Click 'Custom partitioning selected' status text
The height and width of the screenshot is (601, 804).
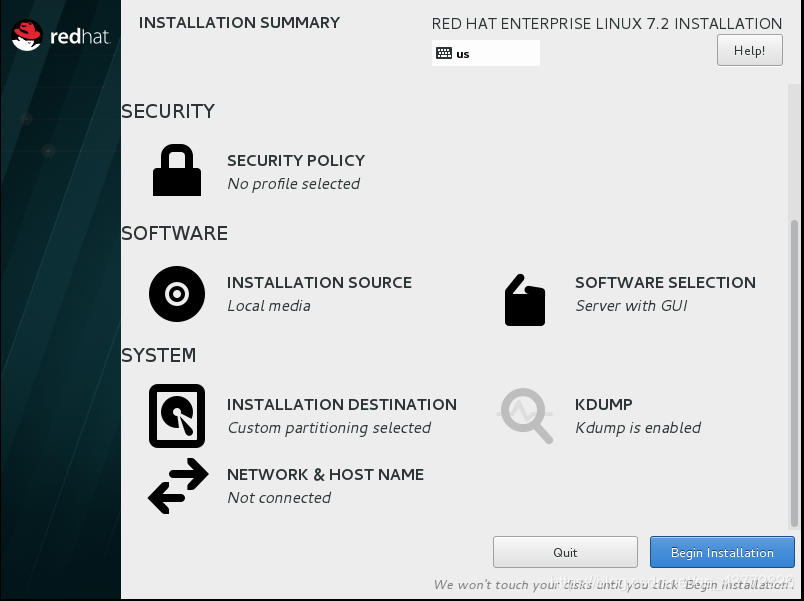tap(329, 428)
